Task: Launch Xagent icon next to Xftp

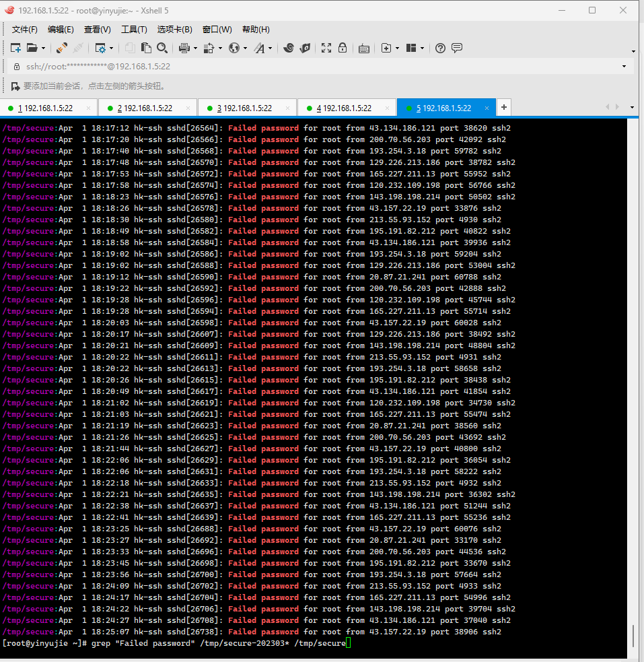Action: (x=305, y=48)
